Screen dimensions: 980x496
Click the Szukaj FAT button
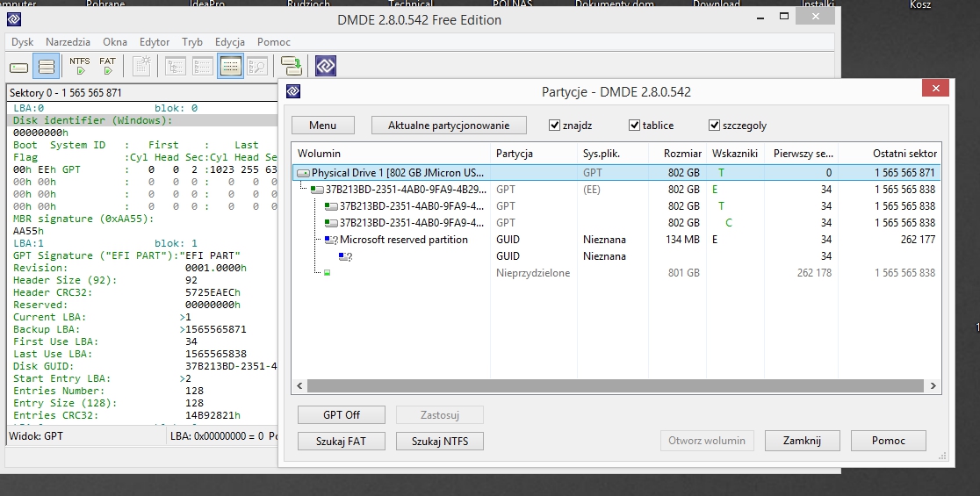point(341,441)
